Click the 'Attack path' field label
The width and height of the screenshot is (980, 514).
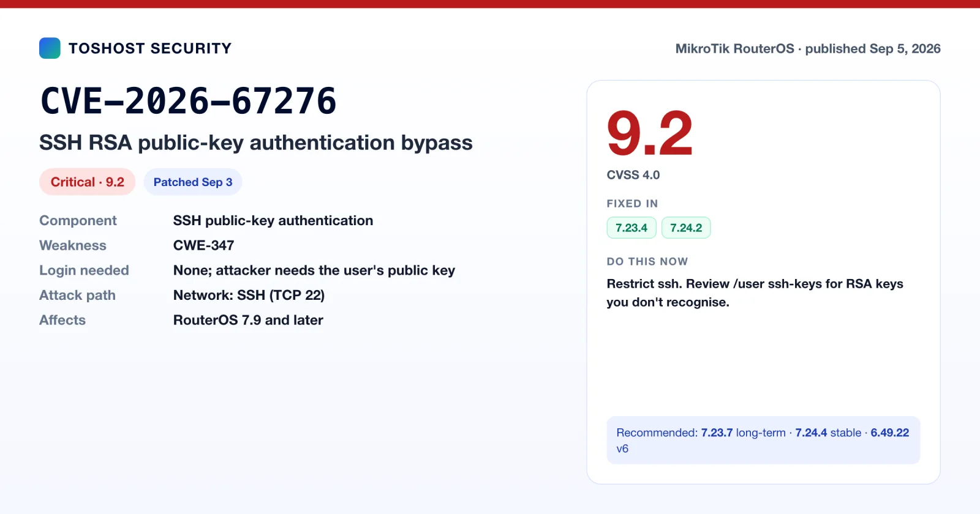(77, 296)
